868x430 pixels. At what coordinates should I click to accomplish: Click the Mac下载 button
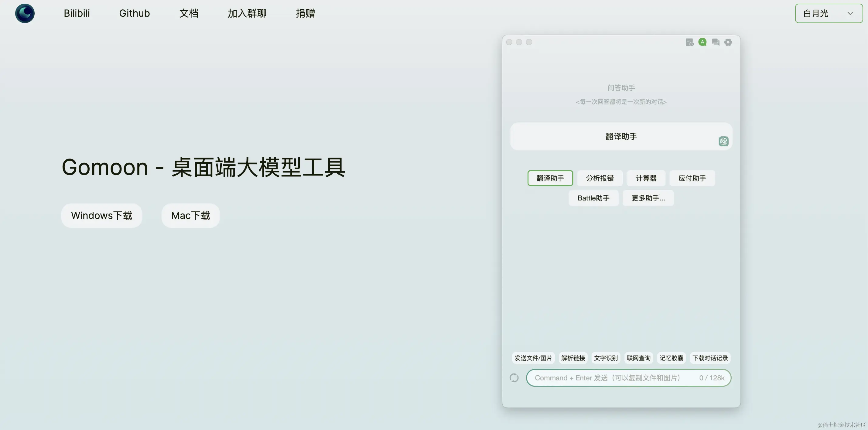pos(190,215)
